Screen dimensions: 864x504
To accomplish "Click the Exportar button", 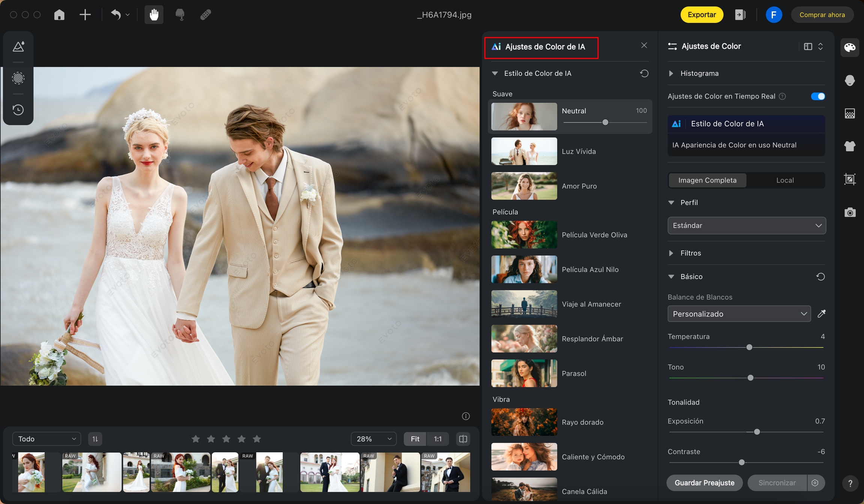I will 701,15.
